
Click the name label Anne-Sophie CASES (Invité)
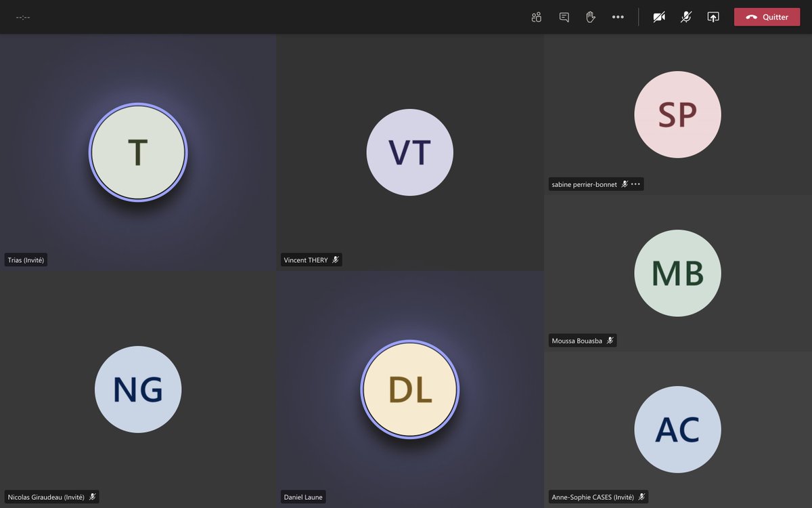pyautogui.click(x=593, y=497)
